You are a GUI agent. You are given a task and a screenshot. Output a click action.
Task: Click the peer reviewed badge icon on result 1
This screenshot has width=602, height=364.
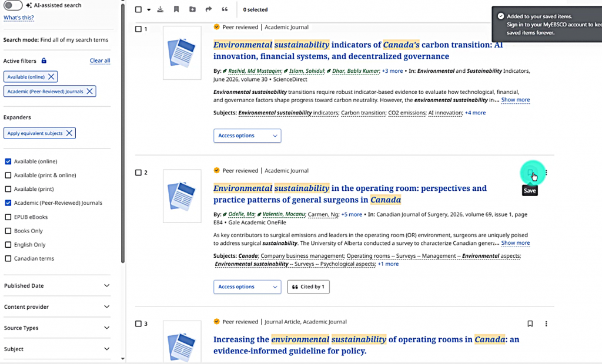[x=217, y=27]
